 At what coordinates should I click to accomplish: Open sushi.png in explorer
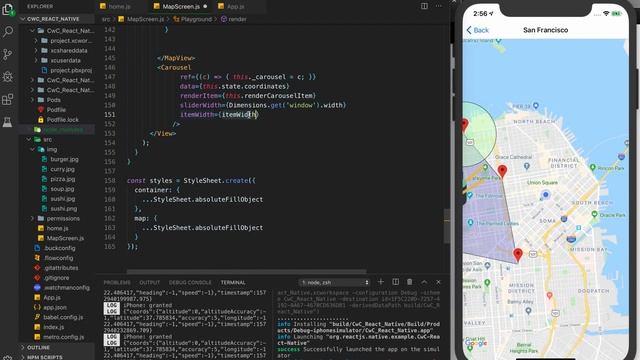(64, 209)
